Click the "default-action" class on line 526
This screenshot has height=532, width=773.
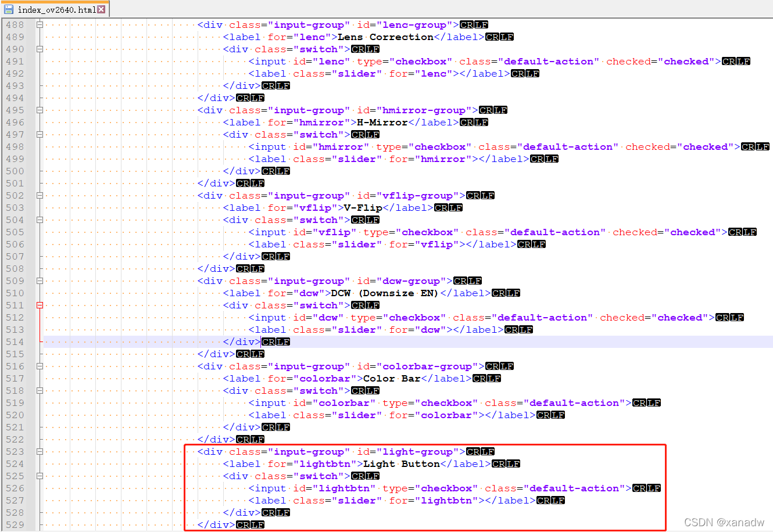coord(574,488)
